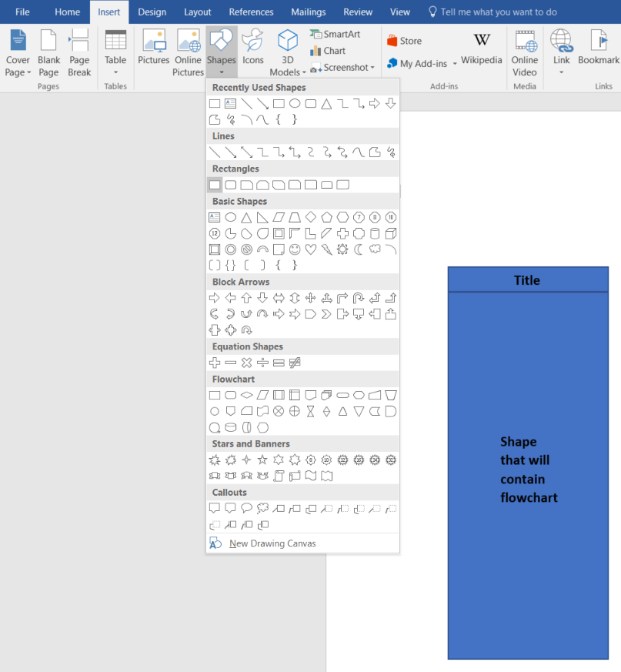Viewport: 621px width, 672px height.
Task: Switch to the Design tab
Action: coord(152,12)
